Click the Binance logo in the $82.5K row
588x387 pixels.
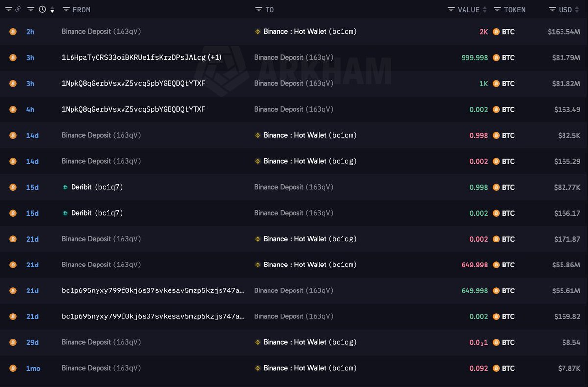pyautogui.click(x=258, y=135)
